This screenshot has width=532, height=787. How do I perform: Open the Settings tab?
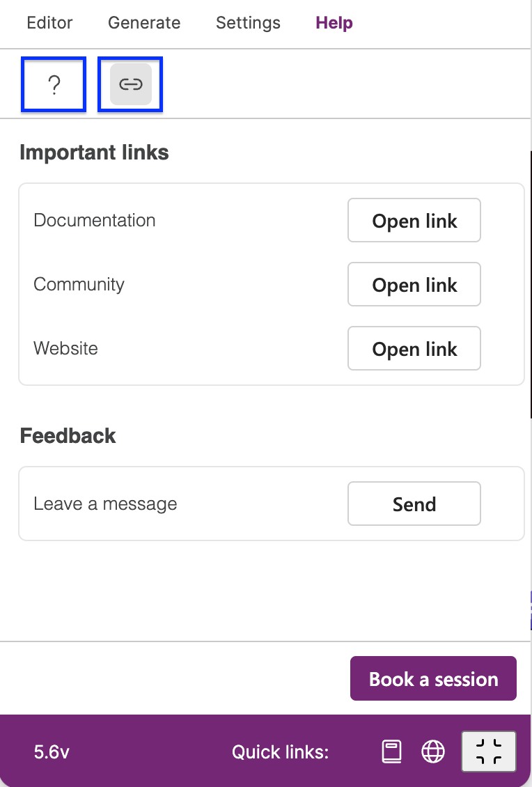[x=248, y=22]
